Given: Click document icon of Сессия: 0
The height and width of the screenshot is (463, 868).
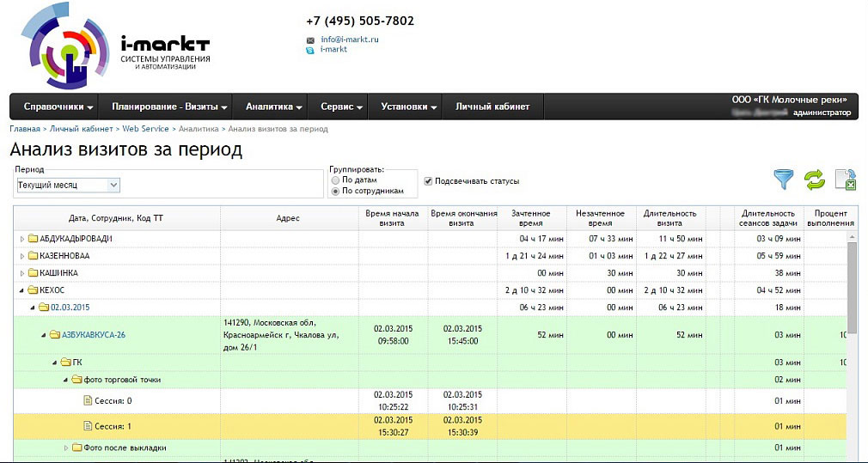Looking at the screenshot, I should pos(88,400).
